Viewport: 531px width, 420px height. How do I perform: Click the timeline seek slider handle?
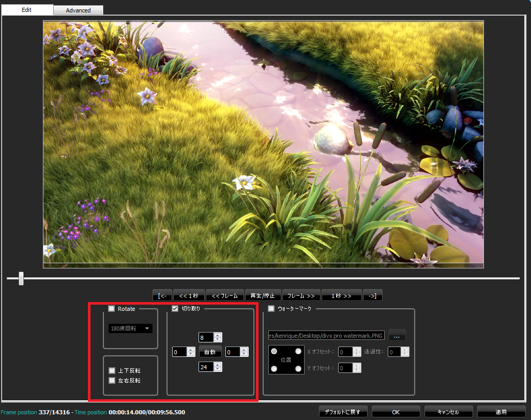(x=21, y=278)
